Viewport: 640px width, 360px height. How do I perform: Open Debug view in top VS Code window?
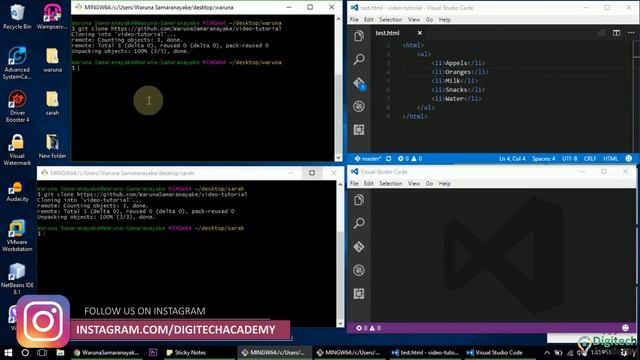359,107
